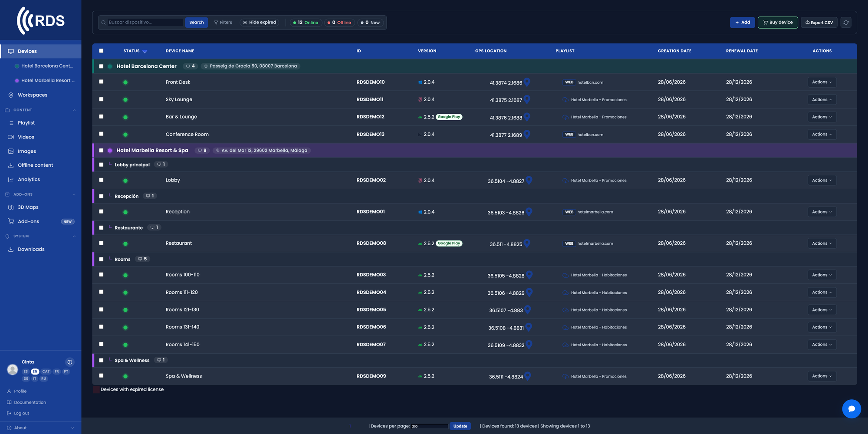
Task: Sort by the STATUS column header
Action: tap(135, 51)
